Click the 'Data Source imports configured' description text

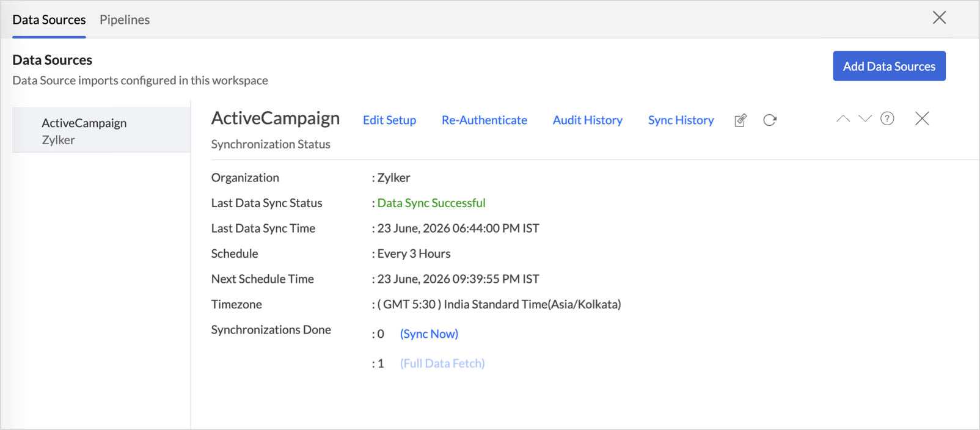tap(140, 81)
